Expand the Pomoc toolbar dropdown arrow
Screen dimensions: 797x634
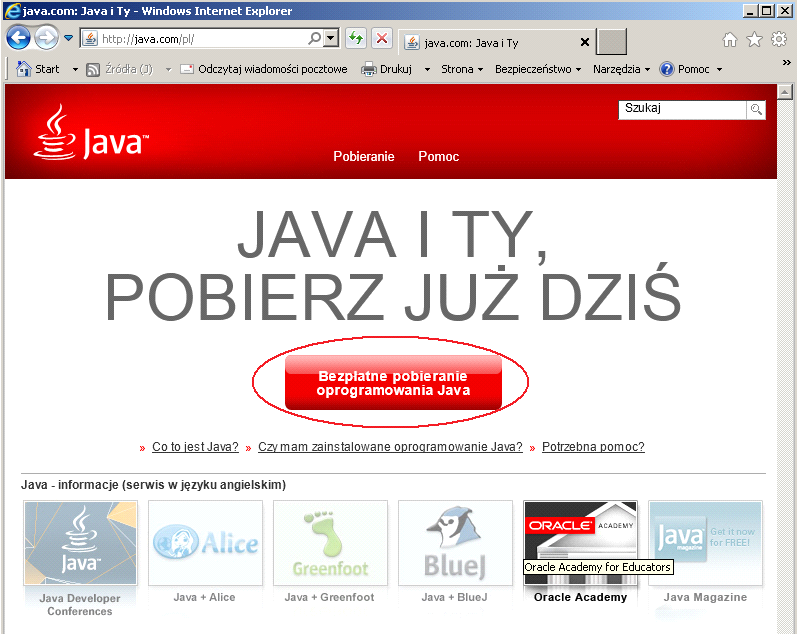coord(719,69)
